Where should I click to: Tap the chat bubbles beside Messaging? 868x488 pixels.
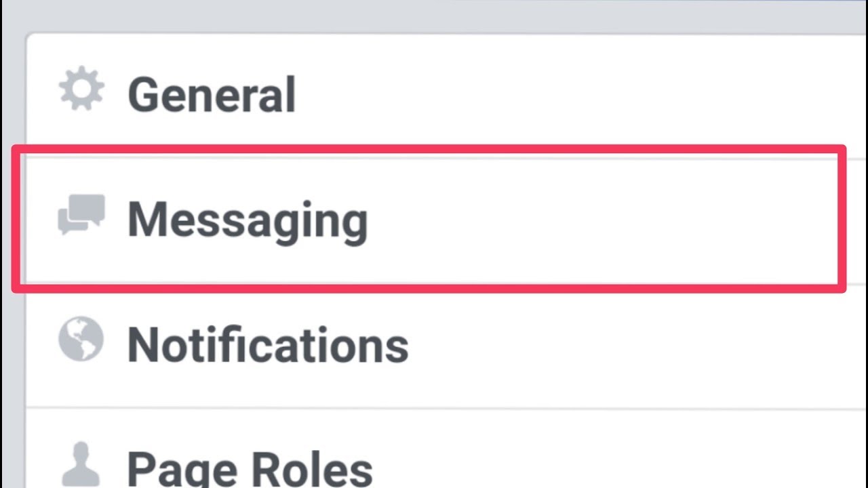click(81, 214)
